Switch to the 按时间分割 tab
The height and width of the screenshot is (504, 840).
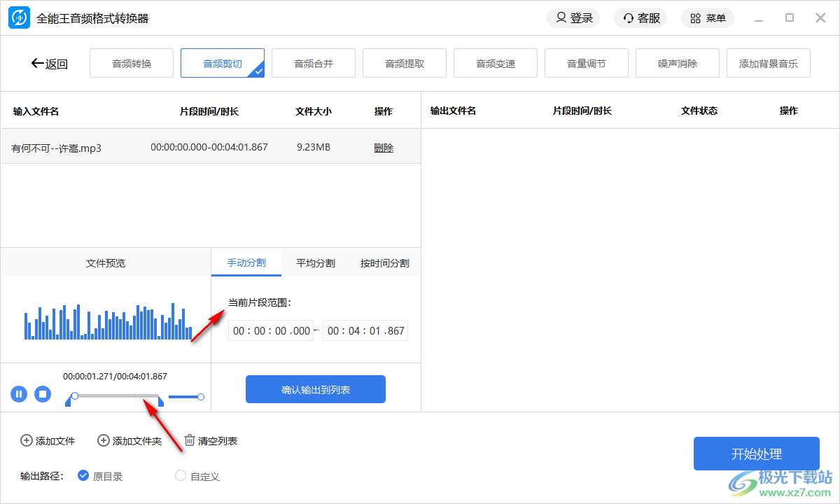click(384, 262)
